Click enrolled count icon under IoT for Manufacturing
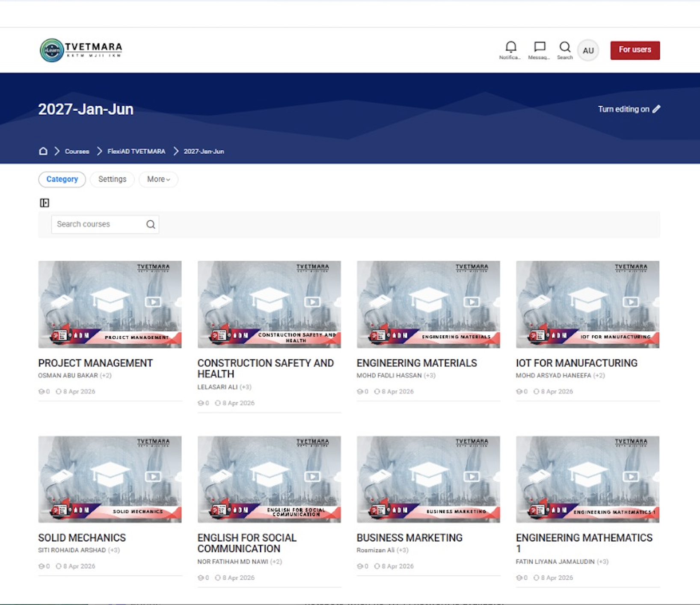 coord(519,391)
